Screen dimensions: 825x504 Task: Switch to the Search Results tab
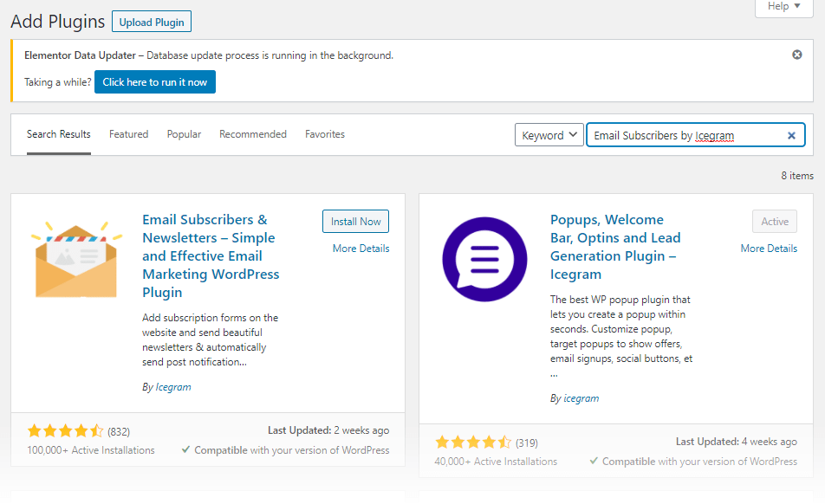58,134
